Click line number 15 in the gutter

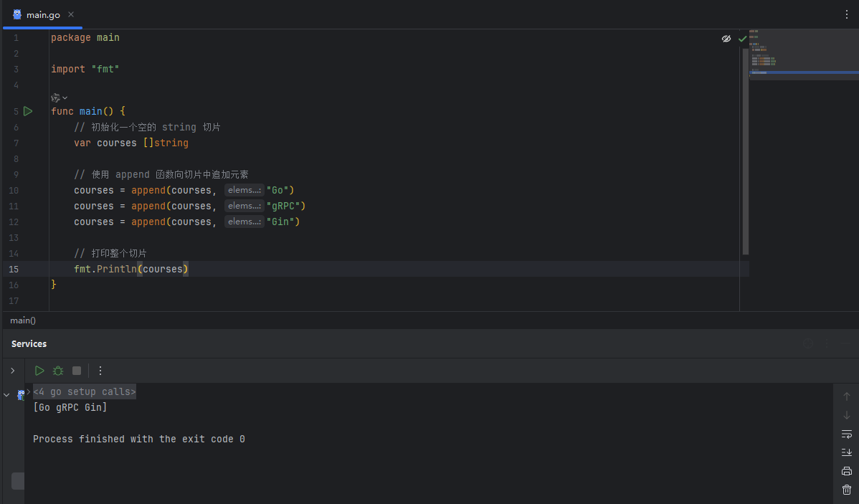click(14, 270)
